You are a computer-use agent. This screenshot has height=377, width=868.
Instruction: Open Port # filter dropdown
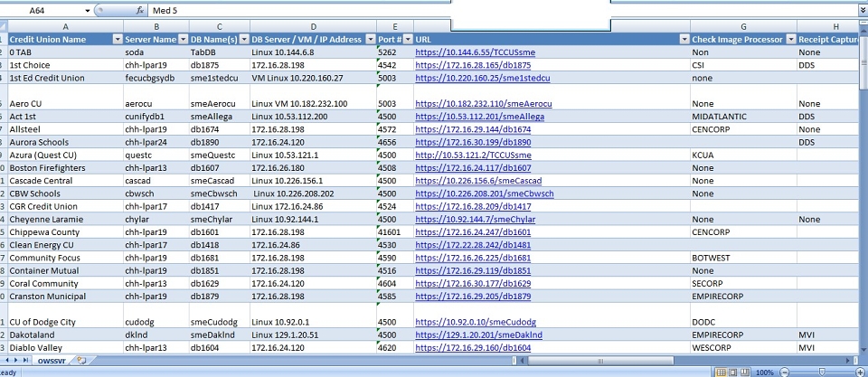click(408, 39)
